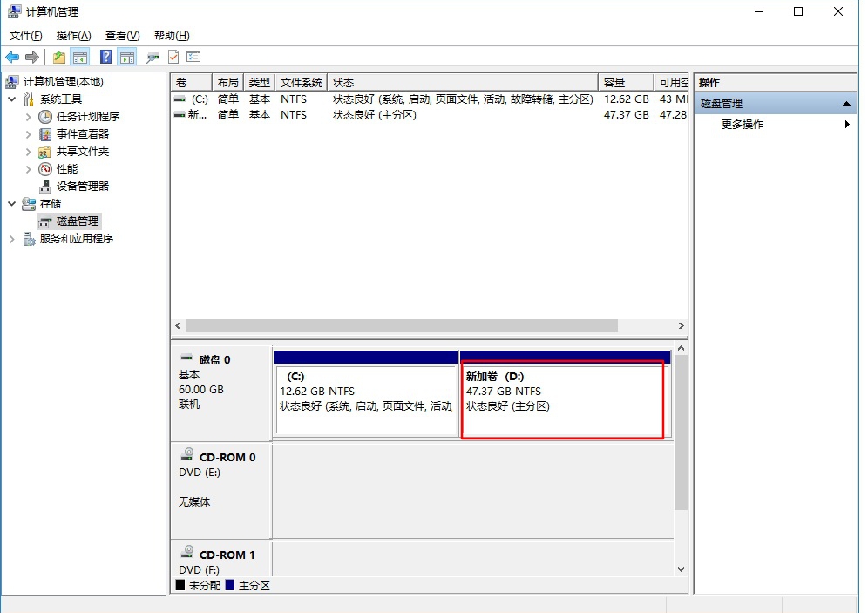The image size is (868, 613).
Task: Open the 更多操作 submenu arrow
Action: pos(847,124)
